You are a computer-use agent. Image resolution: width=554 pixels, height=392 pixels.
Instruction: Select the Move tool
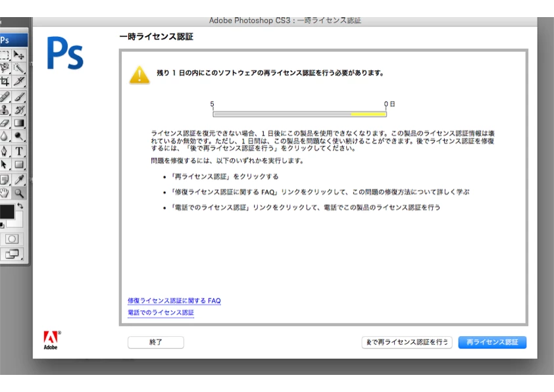pos(18,55)
